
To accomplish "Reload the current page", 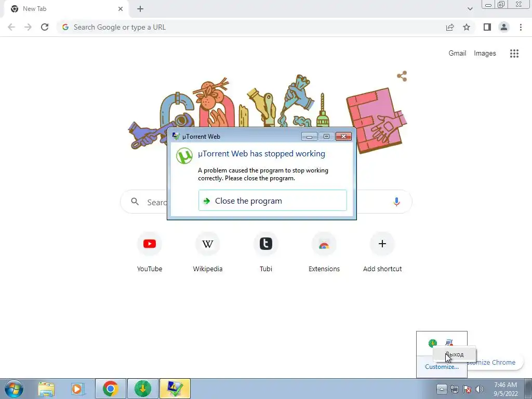I will (x=45, y=27).
